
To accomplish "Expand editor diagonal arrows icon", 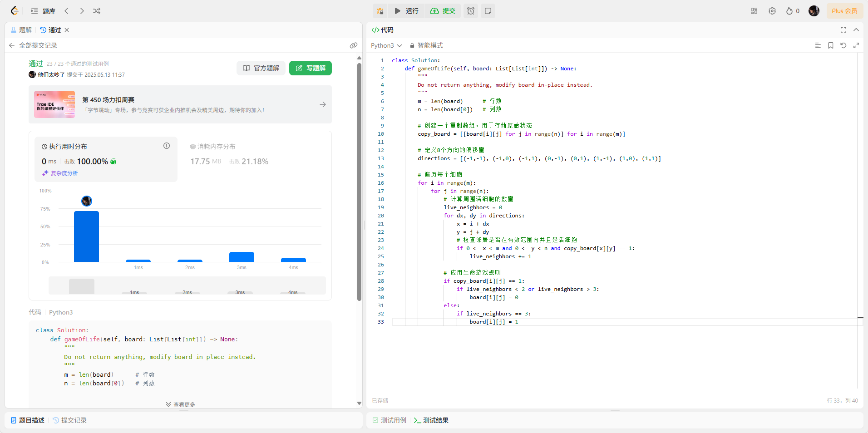I will pyautogui.click(x=856, y=45).
